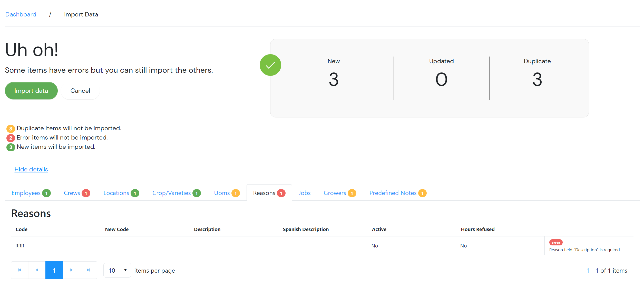This screenshot has height=304, width=644.
Task: Go to Dashboard breadcrumb link
Action: tap(21, 14)
